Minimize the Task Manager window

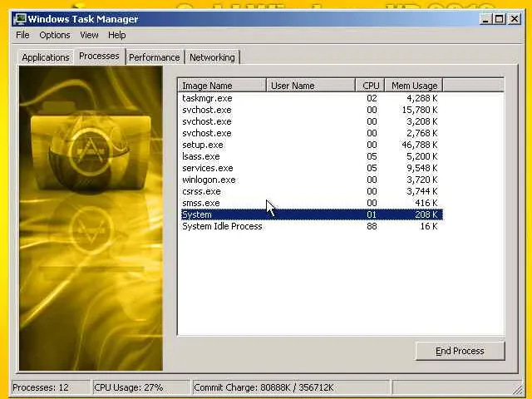[x=485, y=19]
